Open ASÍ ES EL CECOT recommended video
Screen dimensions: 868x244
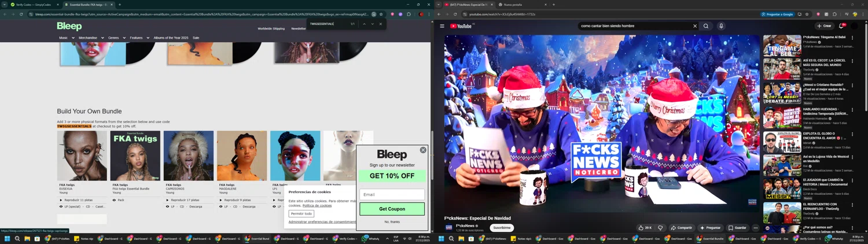coord(782,69)
